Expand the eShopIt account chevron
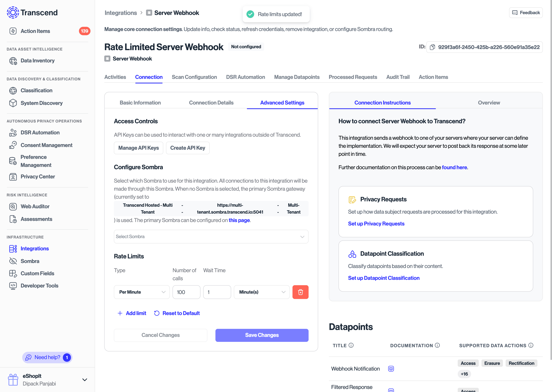Image resolution: width=552 pixels, height=392 pixels. pyautogui.click(x=84, y=380)
